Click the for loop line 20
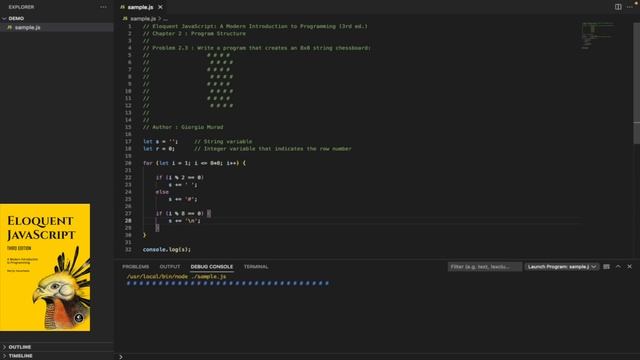Image resolution: width=640 pixels, height=360 pixels. click(194, 163)
